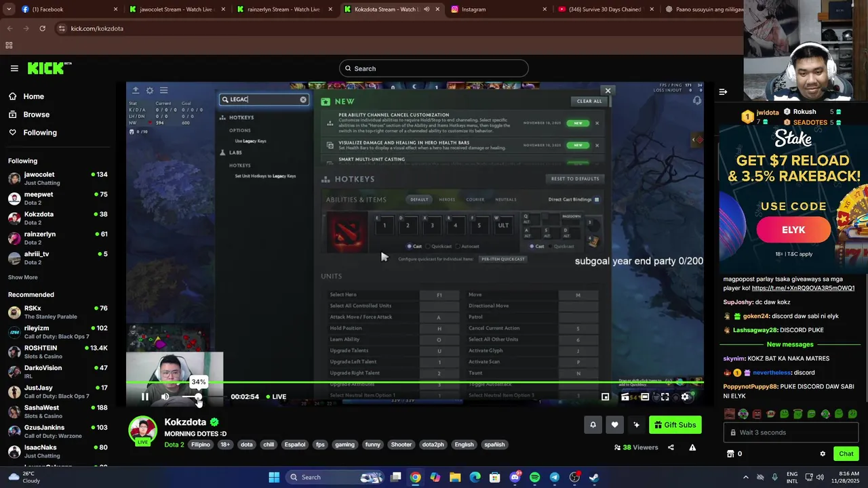Turn on Kokzdota notifications bell
Viewport: 868px width, 488px height.
pos(593,425)
